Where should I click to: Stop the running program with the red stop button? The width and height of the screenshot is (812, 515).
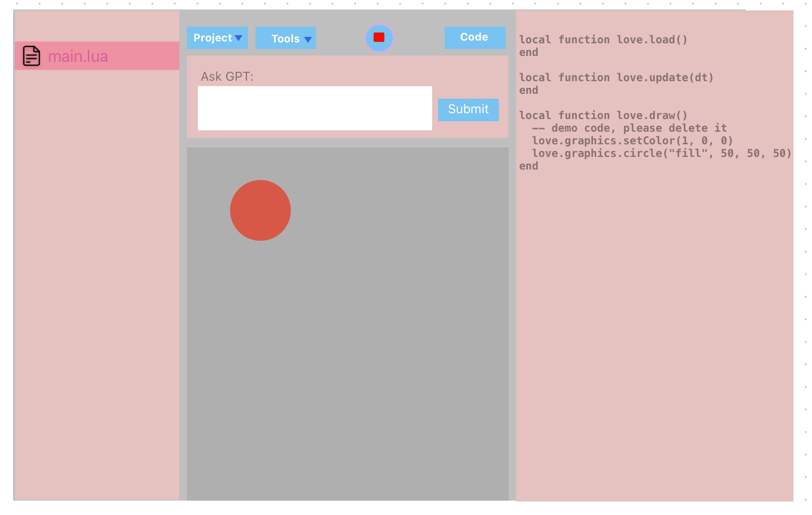click(x=379, y=38)
